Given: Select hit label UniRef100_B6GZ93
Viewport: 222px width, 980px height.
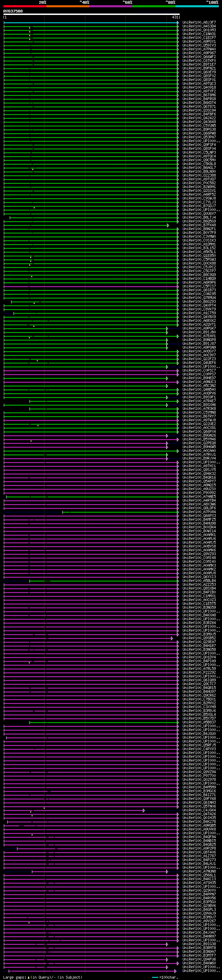Looking at the screenshot, I should pyautogui.click(x=199, y=301).
